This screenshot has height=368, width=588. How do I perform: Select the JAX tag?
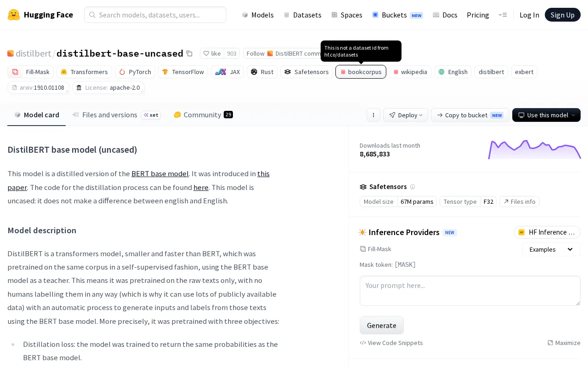pos(227,72)
